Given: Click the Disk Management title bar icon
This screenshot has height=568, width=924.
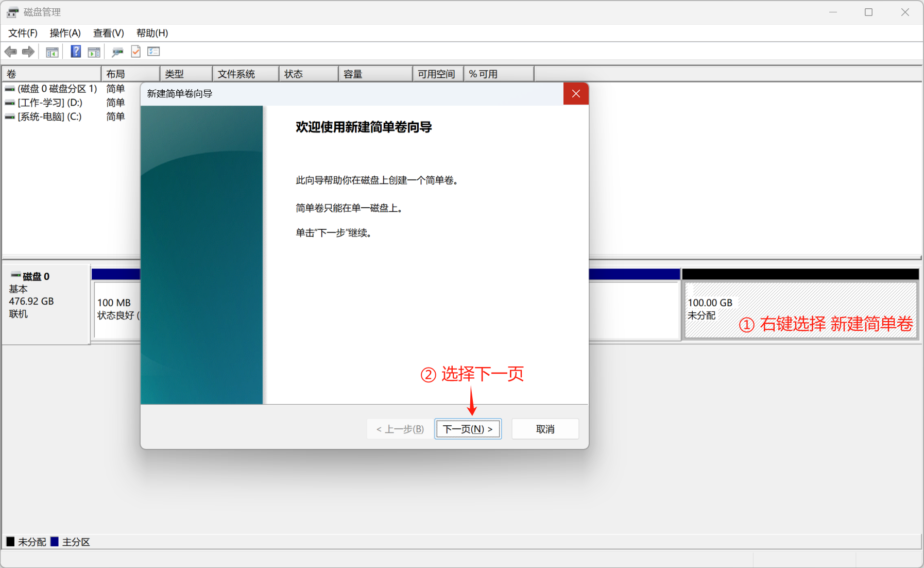Looking at the screenshot, I should tap(12, 12).
